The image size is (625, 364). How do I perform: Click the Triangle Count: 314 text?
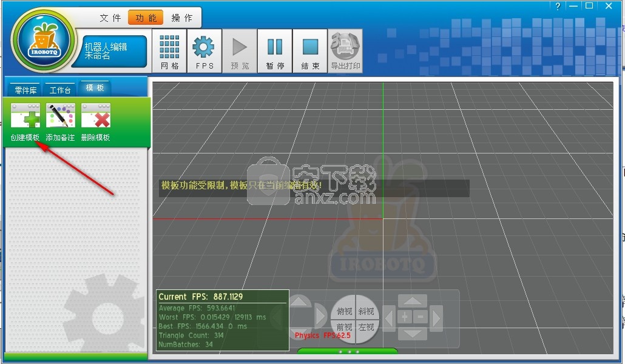point(191,335)
